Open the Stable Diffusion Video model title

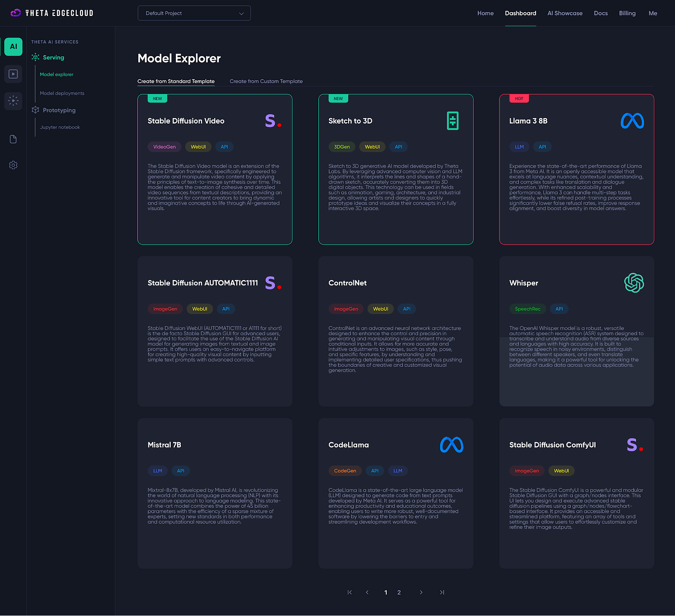(186, 121)
